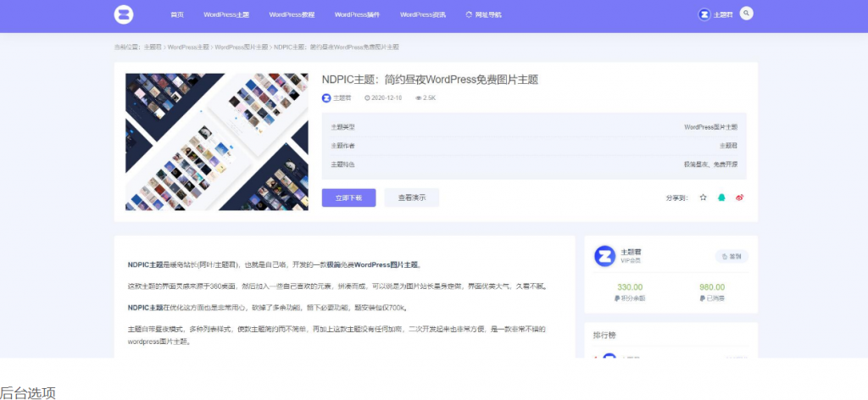Click the 查看演示 button
Viewport: 868px width, 400px height.
[412, 197]
